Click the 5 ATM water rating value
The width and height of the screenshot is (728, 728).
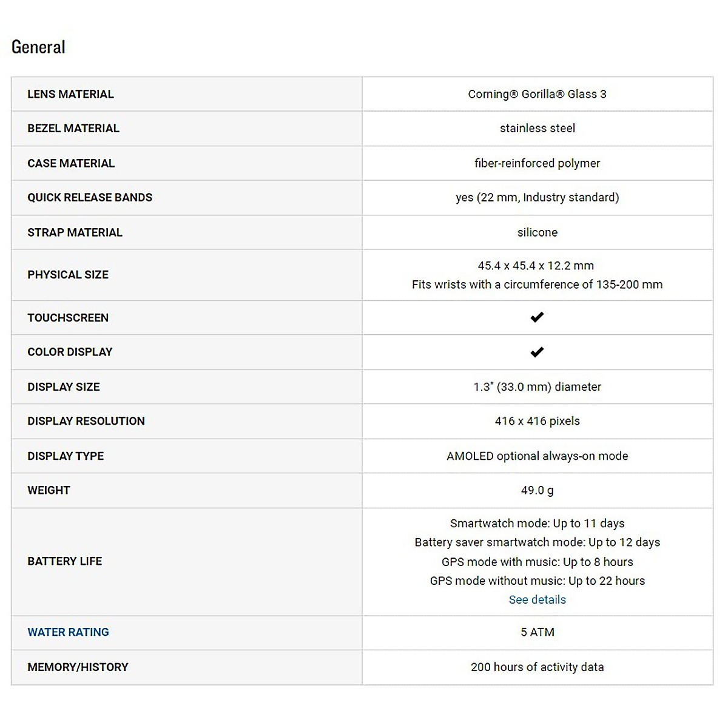tap(537, 632)
